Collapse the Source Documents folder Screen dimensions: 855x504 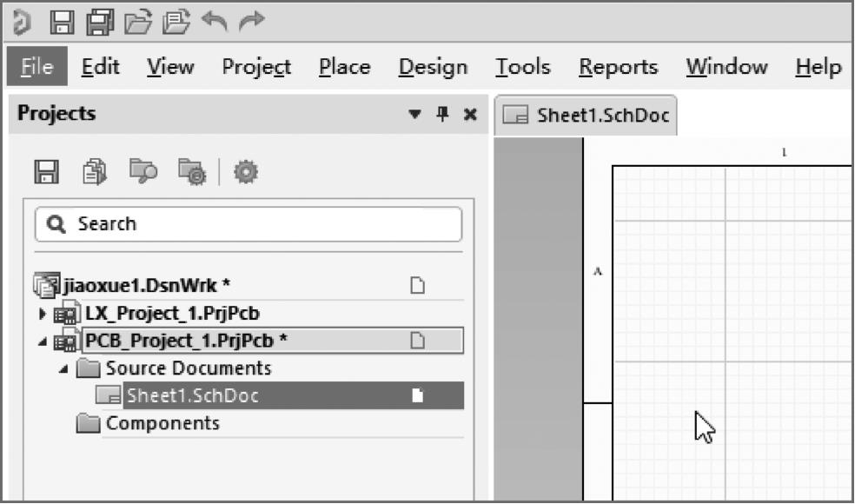coord(64,368)
